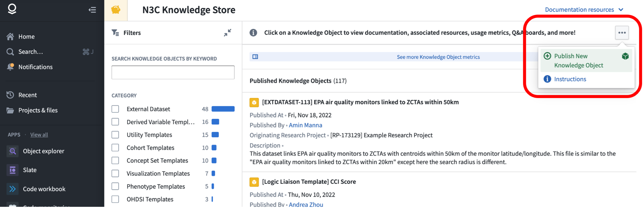The image size is (644, 208).
Task: Open Andrea Zhou's profile link
Action: pyautogui.click(x=306, y=204)
